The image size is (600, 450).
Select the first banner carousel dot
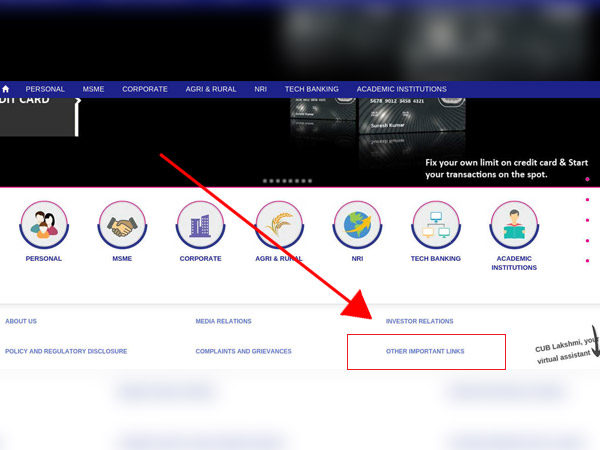tap(265, 181)
